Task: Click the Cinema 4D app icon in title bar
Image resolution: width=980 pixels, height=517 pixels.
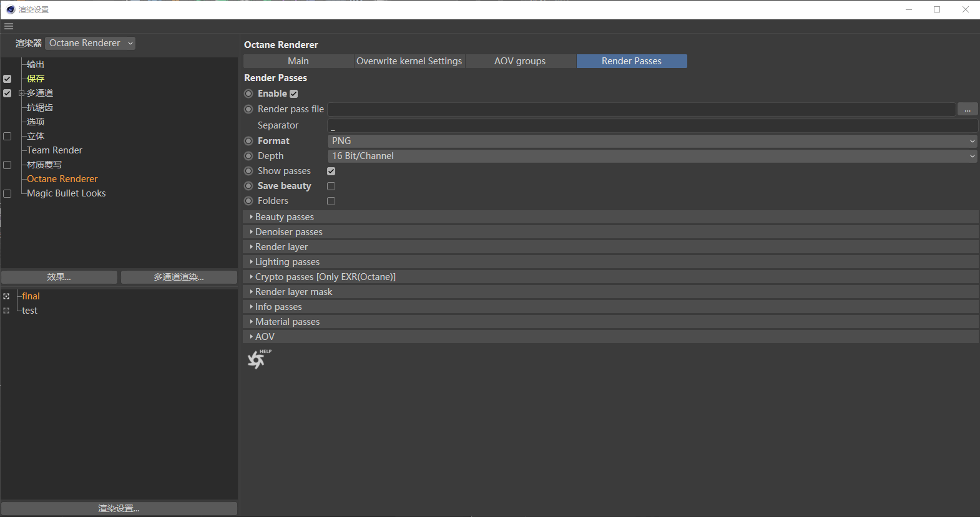Action: click(x=11, y=9)
